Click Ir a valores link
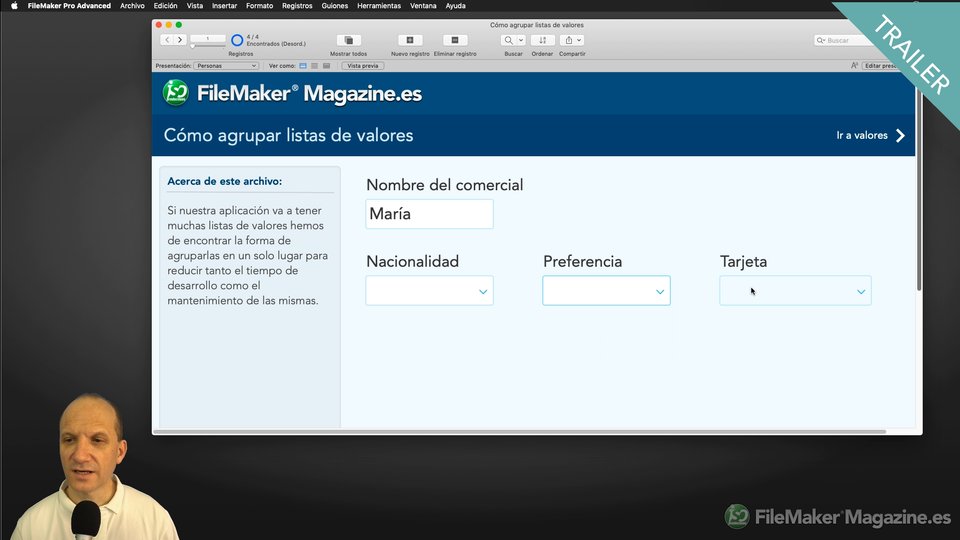The image size is (960, 540). [871, 135]
